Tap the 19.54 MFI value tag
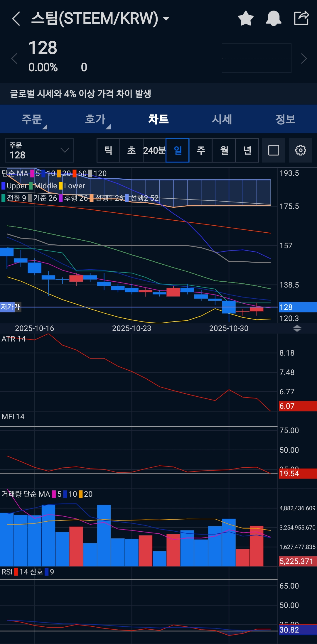Image resolution: width=317 pixels, height=644 pixels. [297, 474]
